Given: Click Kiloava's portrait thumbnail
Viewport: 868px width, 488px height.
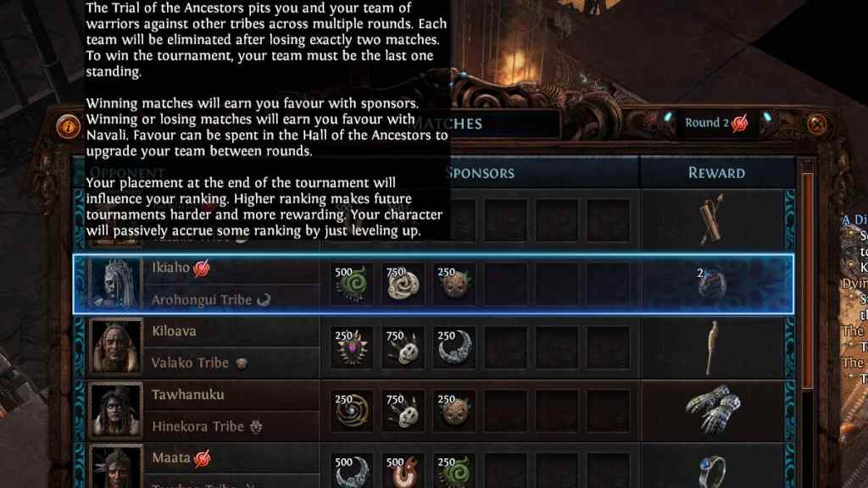Looking at the screenshot, I should (x=115, y=347).
